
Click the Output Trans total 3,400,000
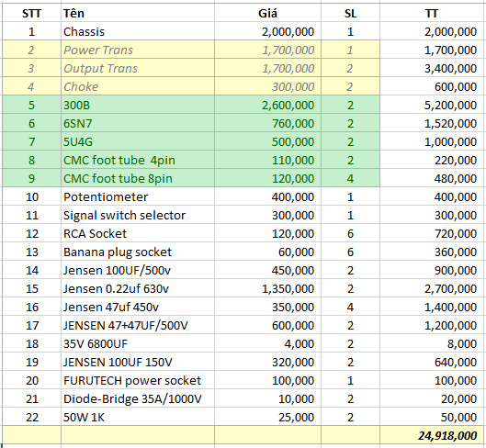click(x=433, y=68)
